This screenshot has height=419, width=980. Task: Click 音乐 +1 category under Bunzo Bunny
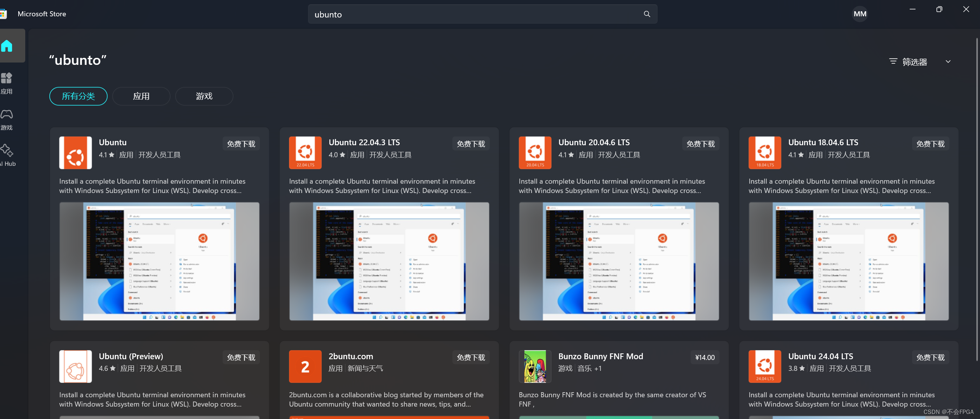point(589,369)
